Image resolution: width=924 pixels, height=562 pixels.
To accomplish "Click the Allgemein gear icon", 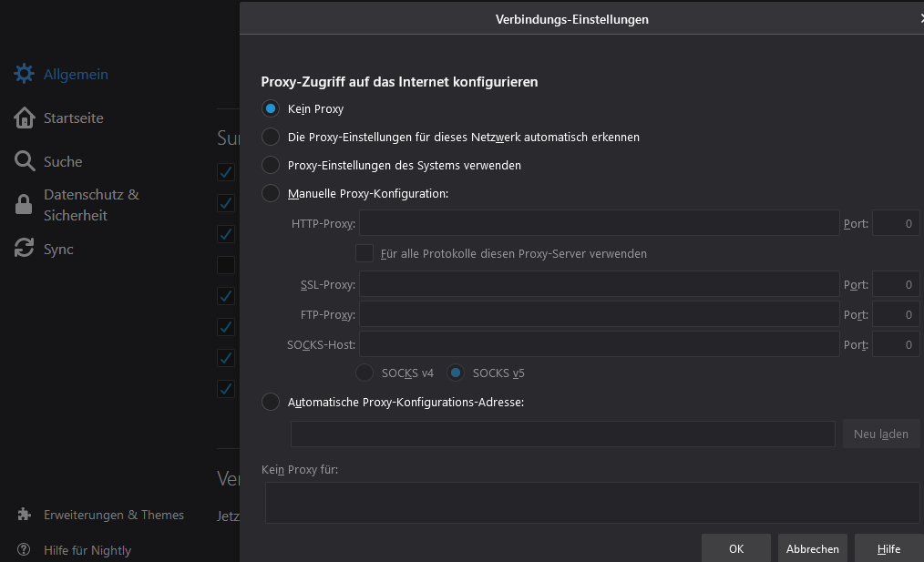I will [x=25, y=74].
